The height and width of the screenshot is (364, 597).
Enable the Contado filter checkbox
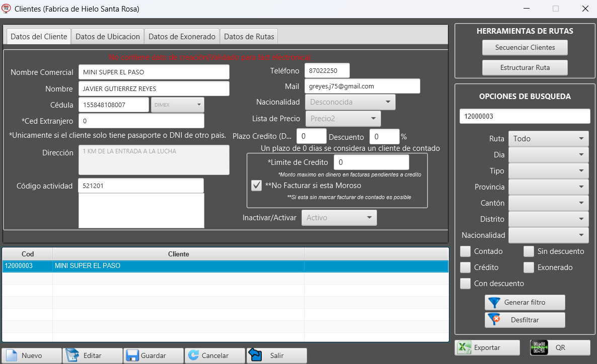coord(466,251)
